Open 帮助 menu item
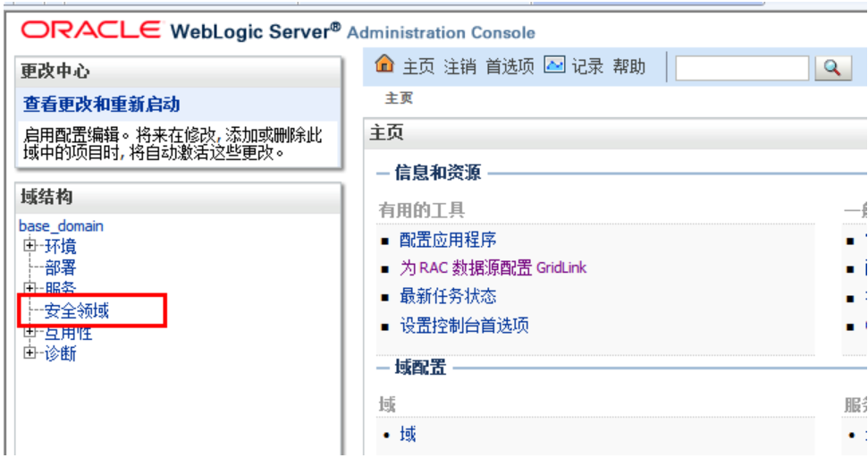This screenshot has height=458, width=868. pyautogui.click(x=629, y=66)
